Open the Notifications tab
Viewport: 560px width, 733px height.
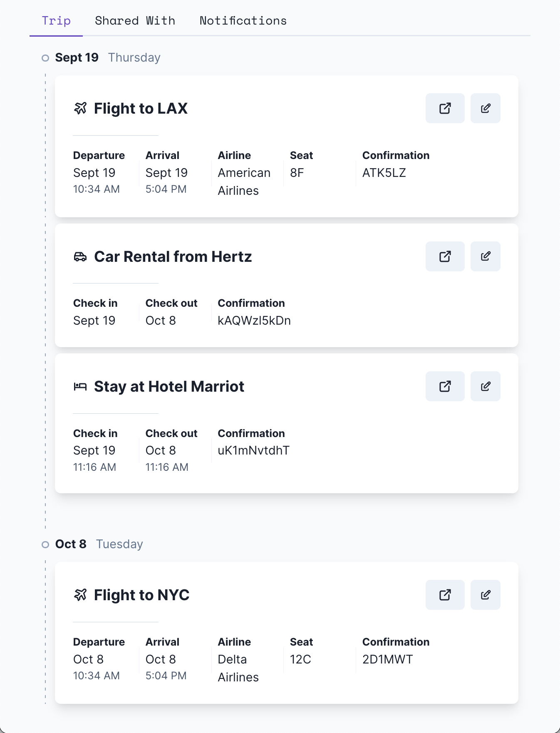(x=243, y=21)
